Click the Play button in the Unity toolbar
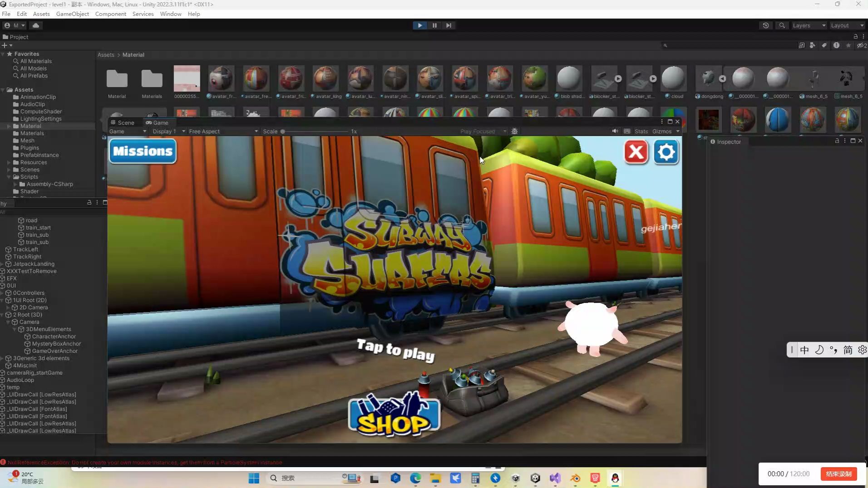 point(420,25)
